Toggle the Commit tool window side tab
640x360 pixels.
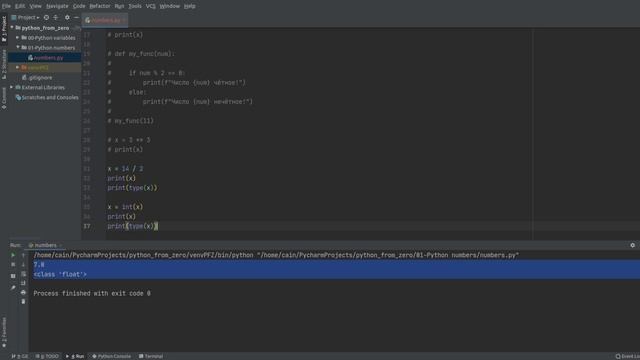4,98
